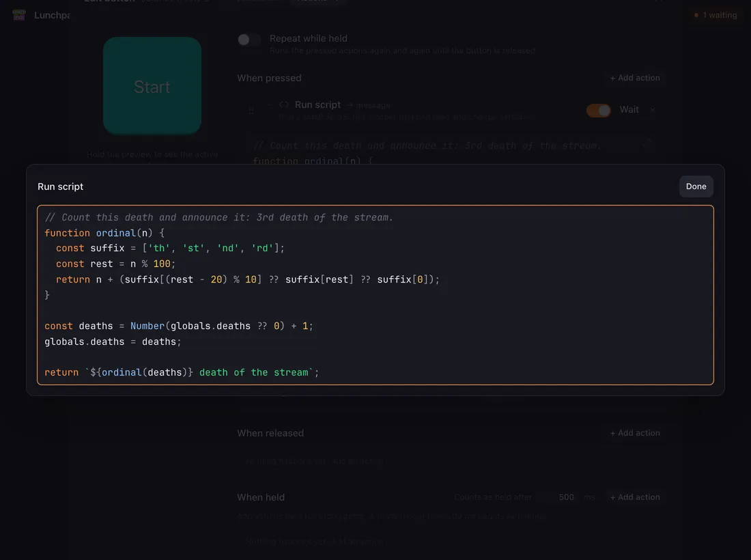Click the Lunchpad app logo
The height and width of the screenshot is (560, 751).
pos(19,15)
